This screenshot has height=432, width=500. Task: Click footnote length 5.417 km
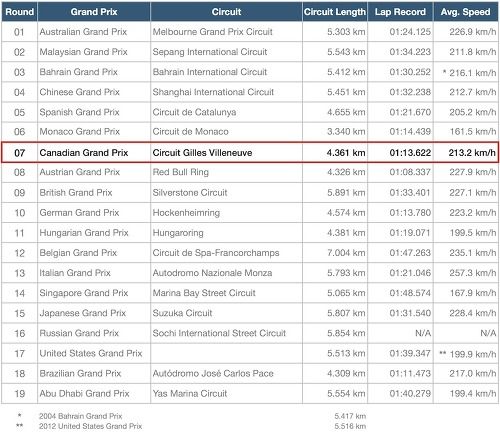point(350,416)
